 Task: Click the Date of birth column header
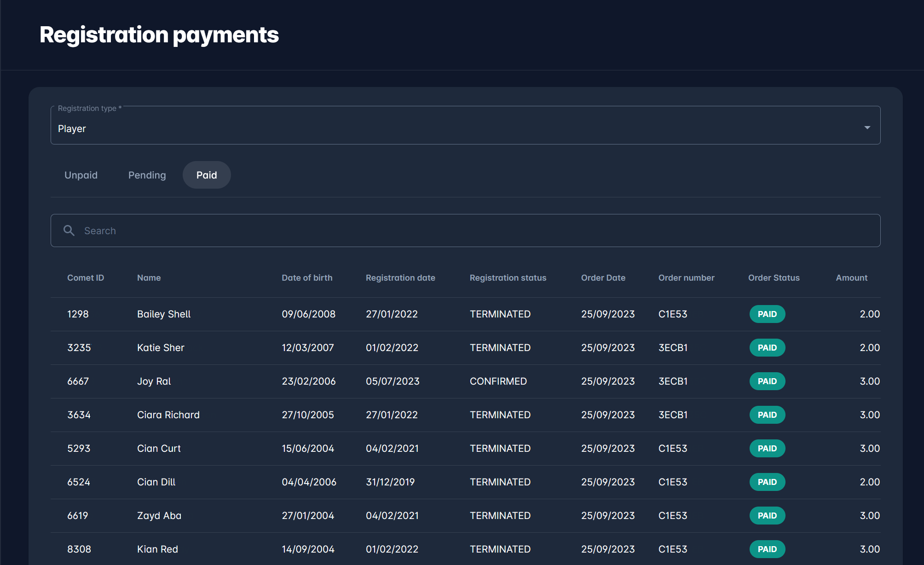tap(307, 277)
